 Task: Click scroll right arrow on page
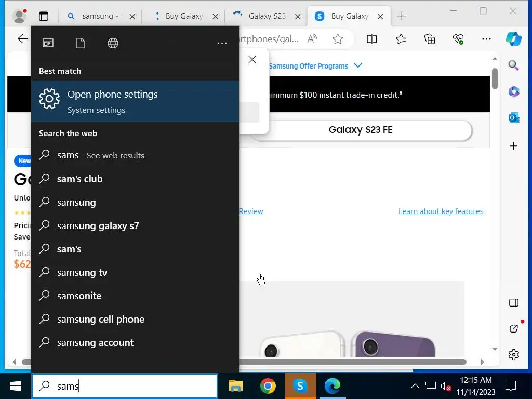coord(483,362)
